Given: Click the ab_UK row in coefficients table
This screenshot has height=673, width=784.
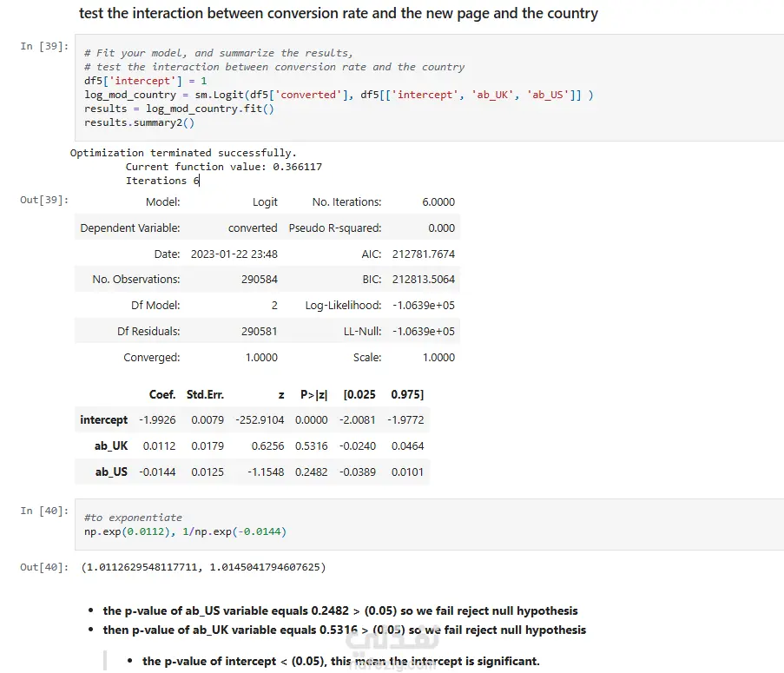Looking at the screenshot, I should pyautogui.click(x=252, y=446).
